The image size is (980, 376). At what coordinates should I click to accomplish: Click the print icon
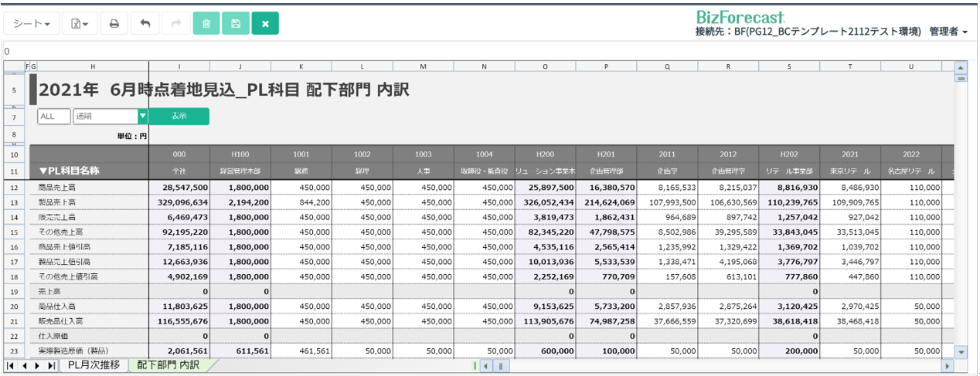point(114,24)
